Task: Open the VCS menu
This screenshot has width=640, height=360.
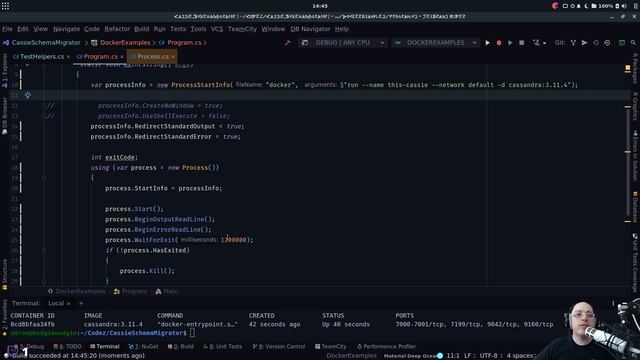Action: click(217, 29)
